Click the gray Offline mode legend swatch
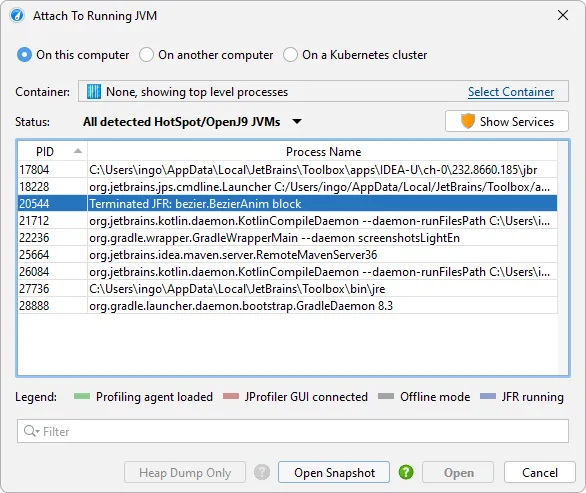This screenshot has height=493, width=586. tap(386, 396)
